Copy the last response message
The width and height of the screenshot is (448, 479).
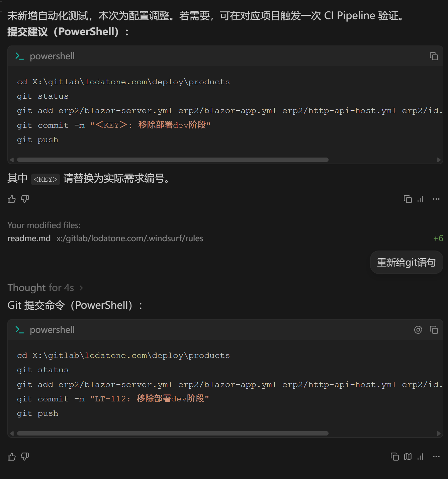394,457
